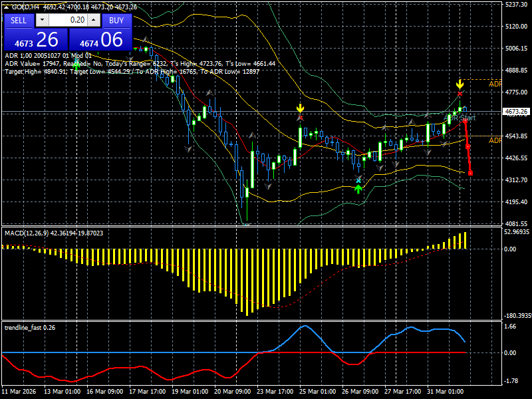
Task: Click the MACD scale value -180.3935
Action: click(x=518, y=316)
